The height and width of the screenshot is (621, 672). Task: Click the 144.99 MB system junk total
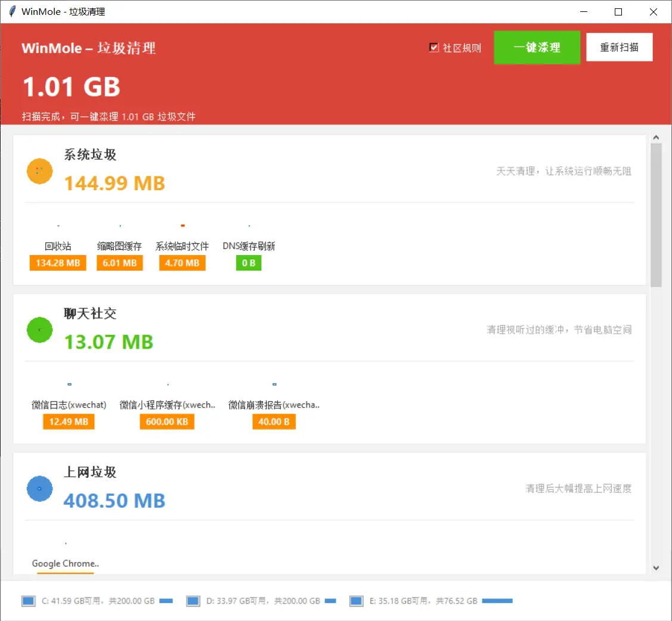pos(114,184)
